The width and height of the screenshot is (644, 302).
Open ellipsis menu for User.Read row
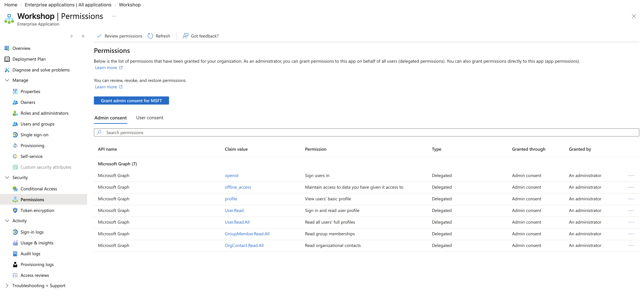tap(631, 210)
